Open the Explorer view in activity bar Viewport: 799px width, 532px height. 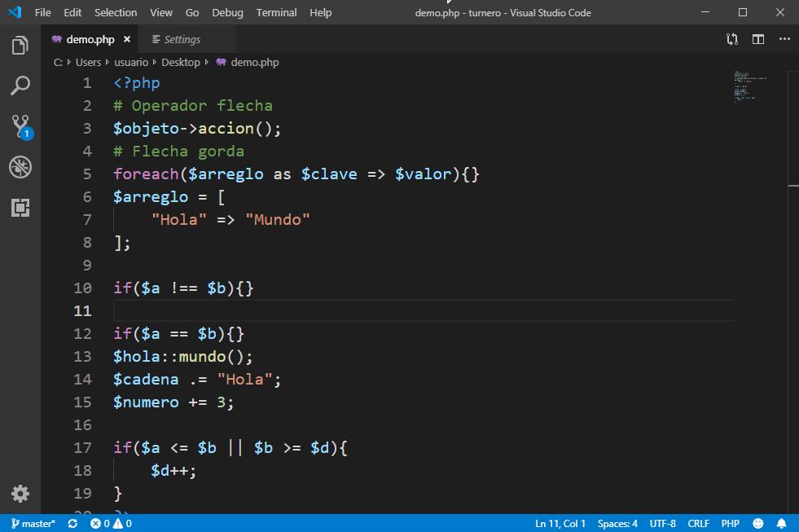click(x=20, y=46)
